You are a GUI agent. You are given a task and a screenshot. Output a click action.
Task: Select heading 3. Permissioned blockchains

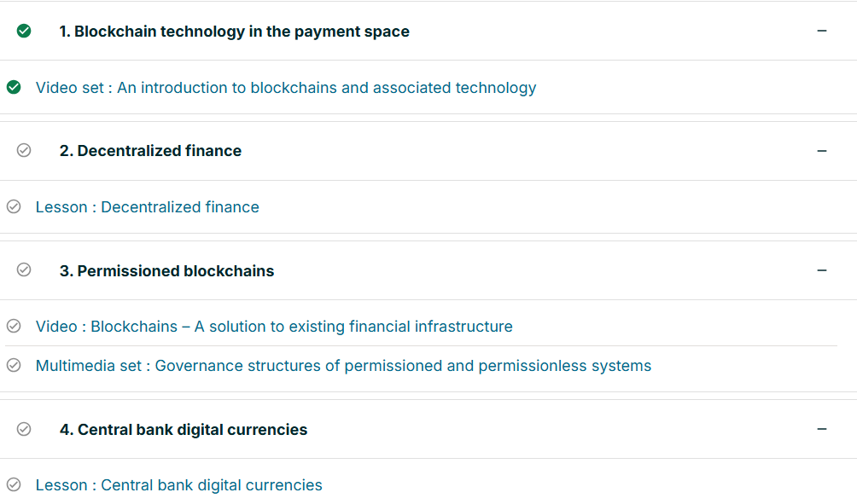(166, 271)
